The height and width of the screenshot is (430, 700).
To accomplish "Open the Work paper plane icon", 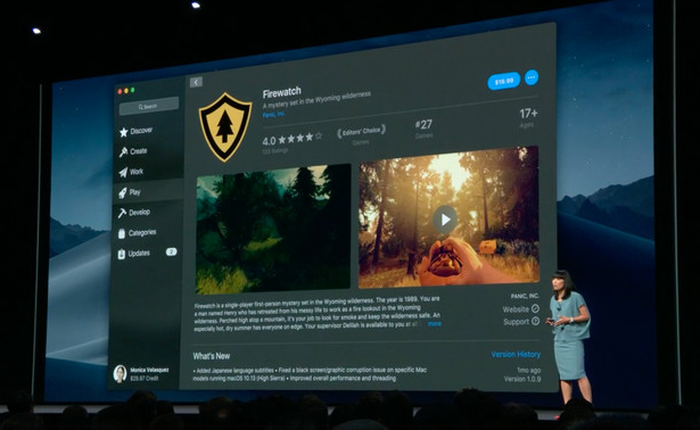I will [x=123, y=172].
